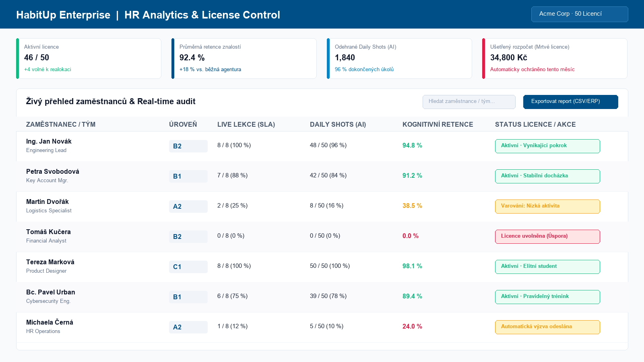Open the Odebrané Daily Shots (AI) card
Screen dimensions: 644x362
pyautogui.click(x=399, y=58)
